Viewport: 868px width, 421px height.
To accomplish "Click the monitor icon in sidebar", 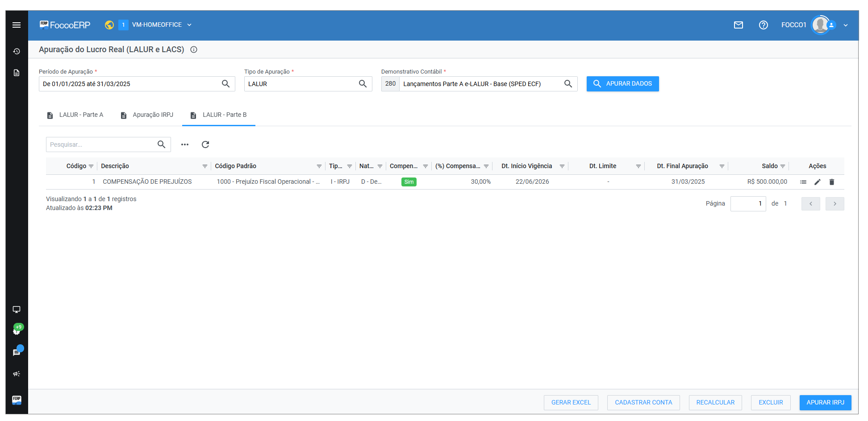I will click(x=17, y=310).
